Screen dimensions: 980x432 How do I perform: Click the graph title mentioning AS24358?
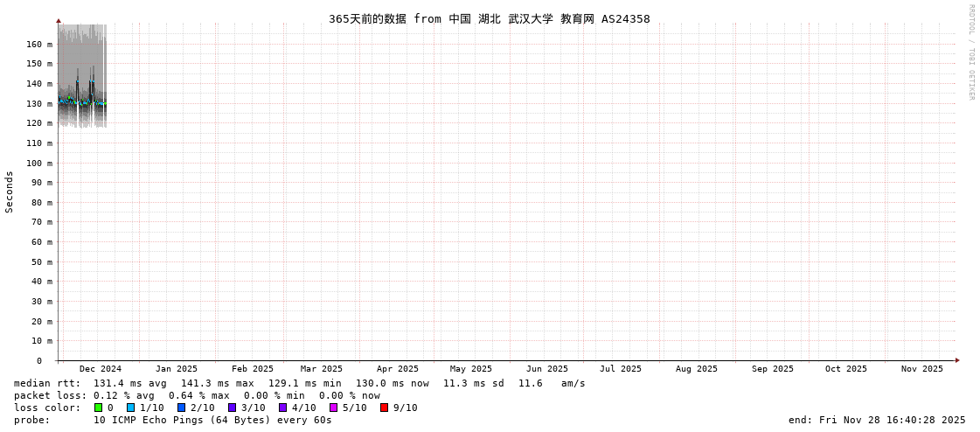(490, 19)
